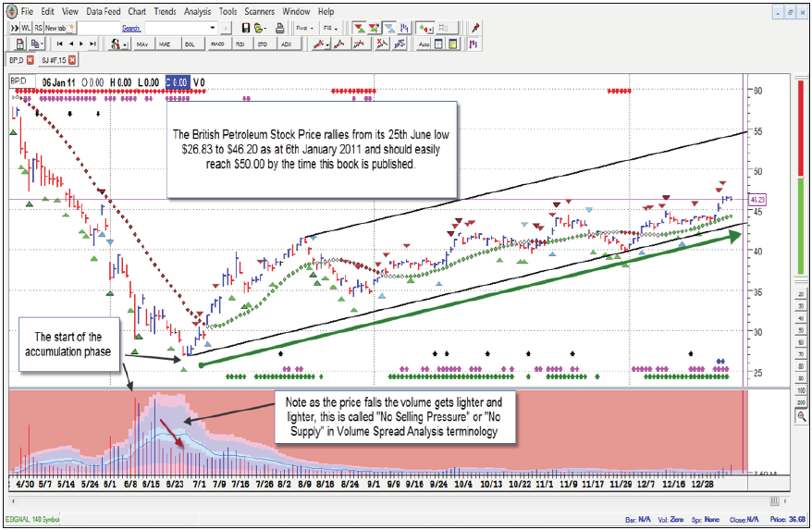Image resolution: width=812 pixels, height=530 pixels.
Task: Toggle the blue triangles indicator button
Action: (389, 28)
